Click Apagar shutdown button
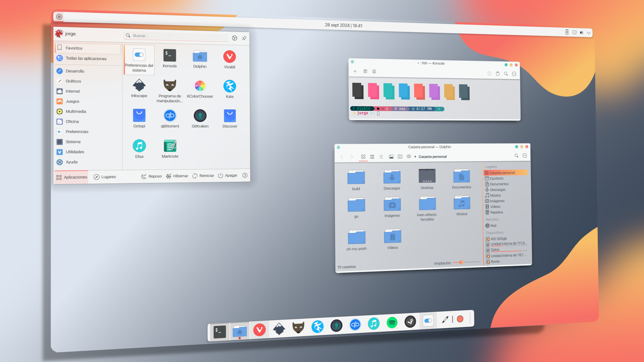Image resolution: width=644 pixels, height=362 pixels. [228, 175]
